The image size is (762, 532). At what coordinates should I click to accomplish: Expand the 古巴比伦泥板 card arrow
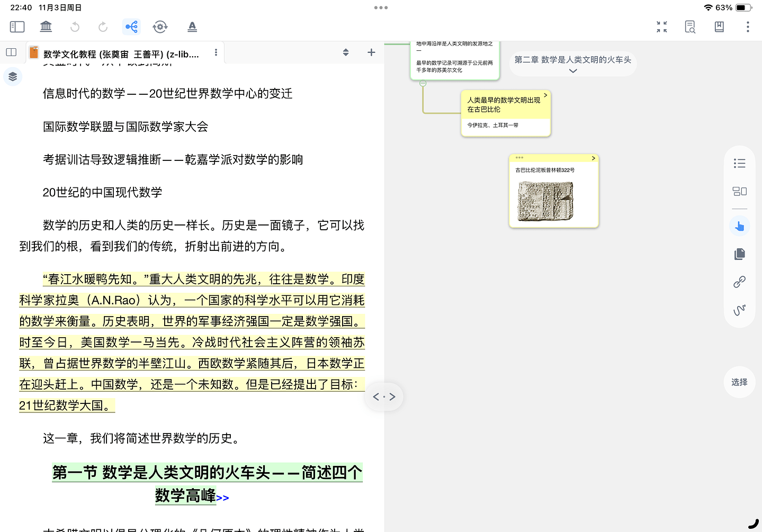(594, 158)
